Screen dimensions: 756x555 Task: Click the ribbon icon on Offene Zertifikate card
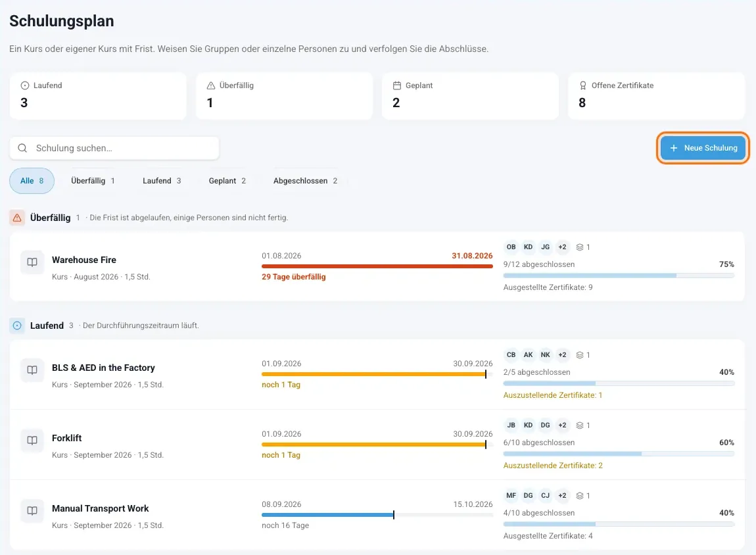[x=583, y=85]
